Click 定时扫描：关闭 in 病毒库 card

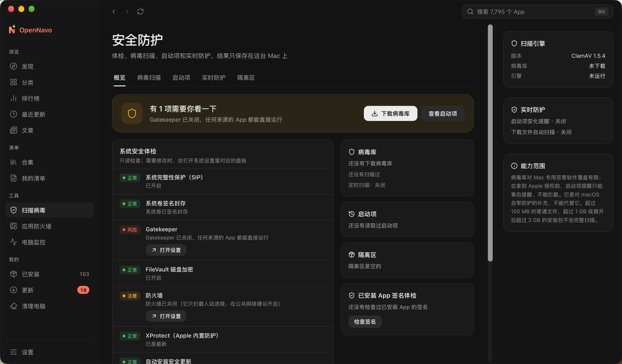pyautogui.click(x=367, y=185)
